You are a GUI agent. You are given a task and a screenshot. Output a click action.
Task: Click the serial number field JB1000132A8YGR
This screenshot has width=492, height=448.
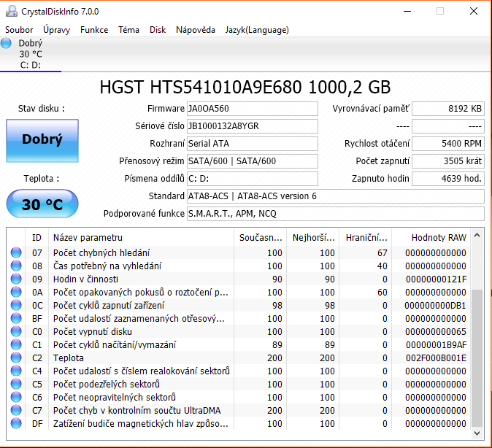253,126
